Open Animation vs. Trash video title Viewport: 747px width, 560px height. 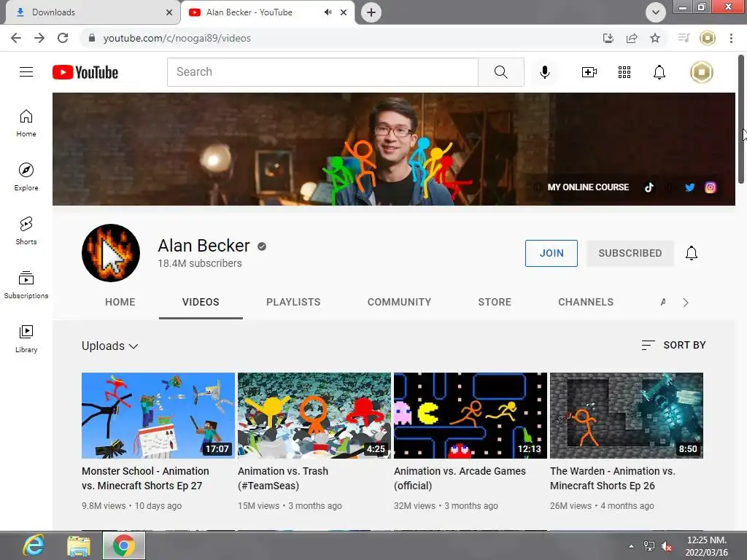click(283, 478)
